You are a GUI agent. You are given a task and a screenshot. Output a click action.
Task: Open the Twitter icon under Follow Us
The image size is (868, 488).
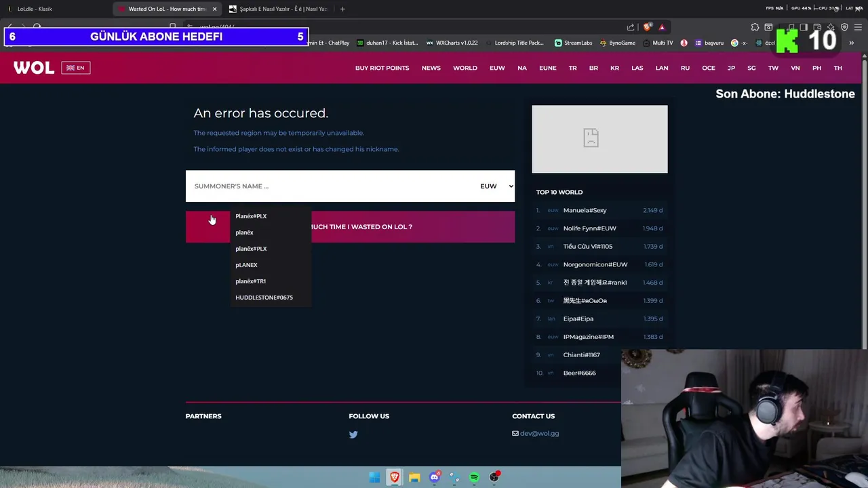click(353, 434)
